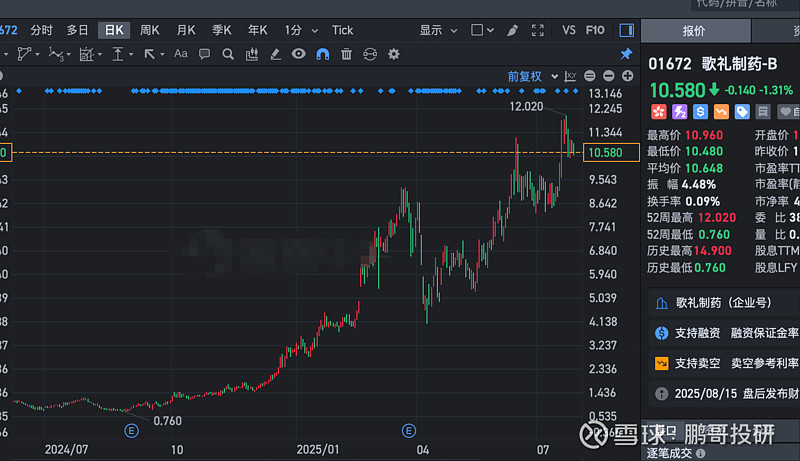This screenshot has width=800, height=461.
Task: Select the highlighter pen tool
Action: [276, 54]
